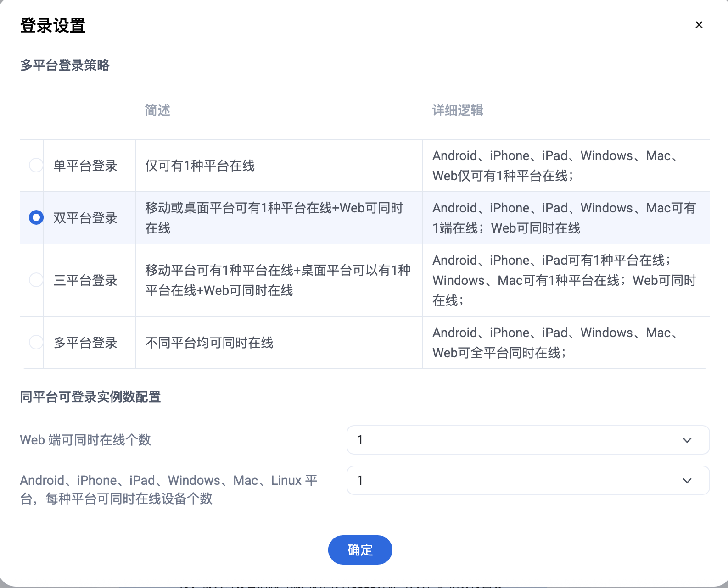Click the 确定 button

point(360,550)
